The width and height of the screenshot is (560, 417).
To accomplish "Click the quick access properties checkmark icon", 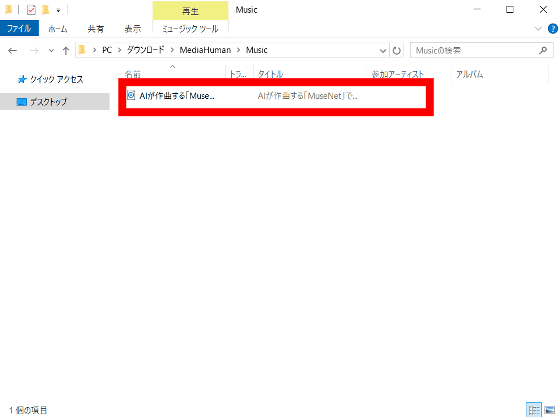I will click(31, 10).
